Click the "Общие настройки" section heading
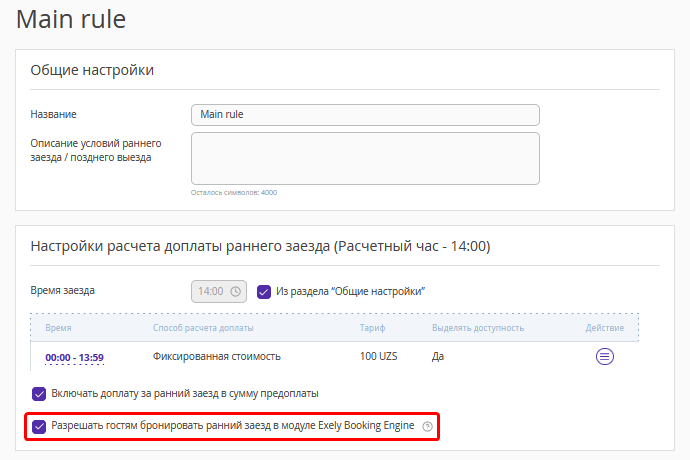Image resolution: width=690 pixels, height=460 pixels. coord(92,70)
